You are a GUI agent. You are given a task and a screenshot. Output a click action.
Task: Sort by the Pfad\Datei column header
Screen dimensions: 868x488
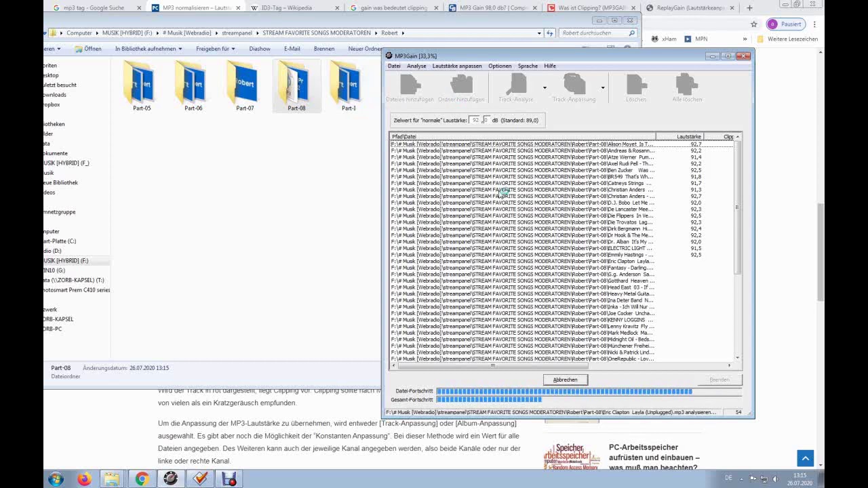[x=522, y=137]
